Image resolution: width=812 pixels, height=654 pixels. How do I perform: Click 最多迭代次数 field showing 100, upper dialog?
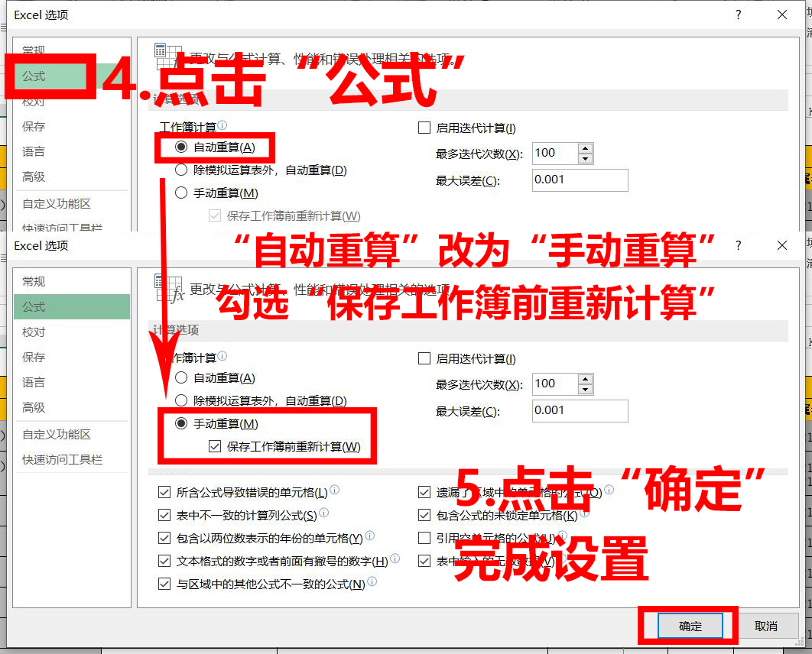click(x=555, y=154)
